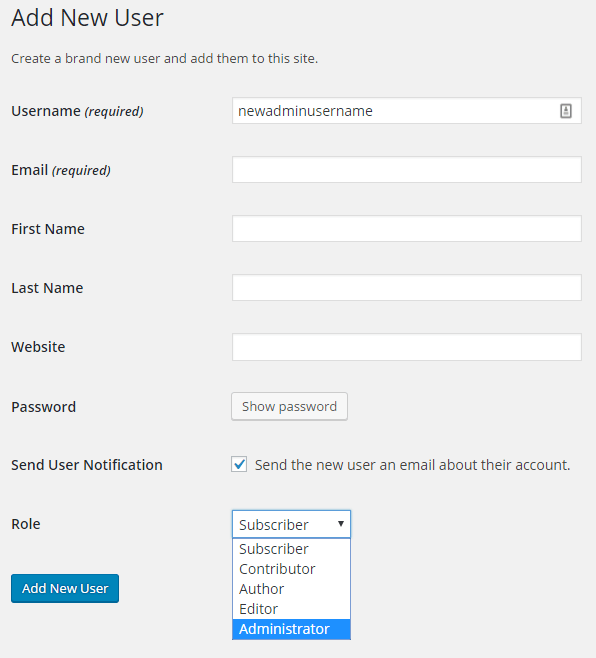
Task: Click the notification checkbox description text
Action: [x=413, y=465]
